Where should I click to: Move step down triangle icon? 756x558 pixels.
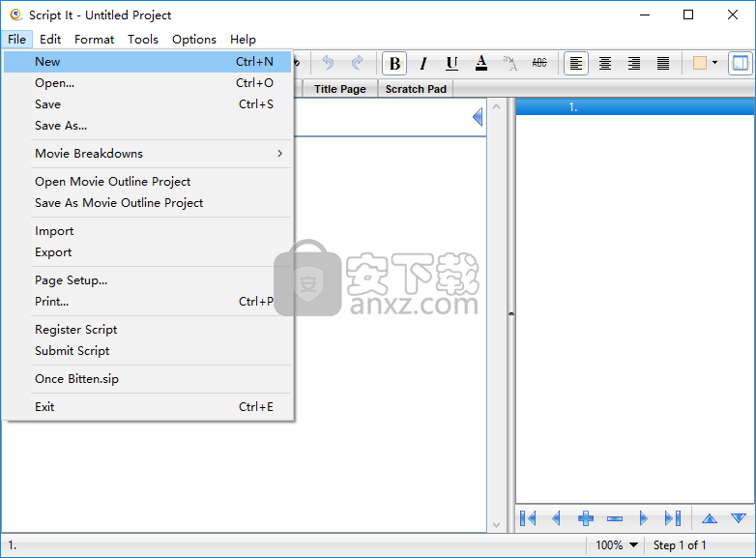[739, 518]
